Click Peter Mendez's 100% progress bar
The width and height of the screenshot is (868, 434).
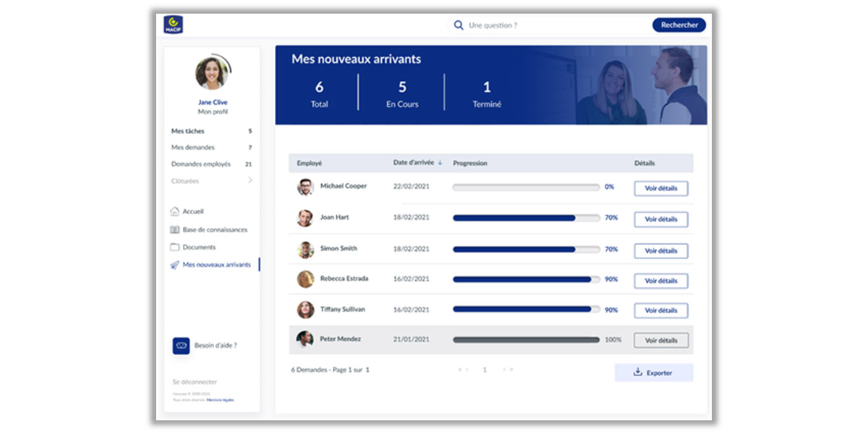point(526,339)
